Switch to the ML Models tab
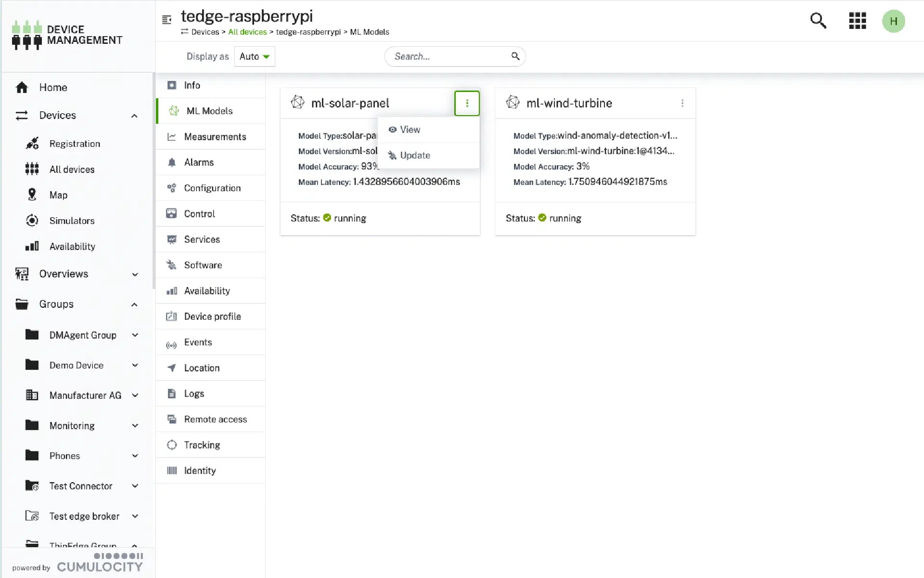 pos(208,111)
